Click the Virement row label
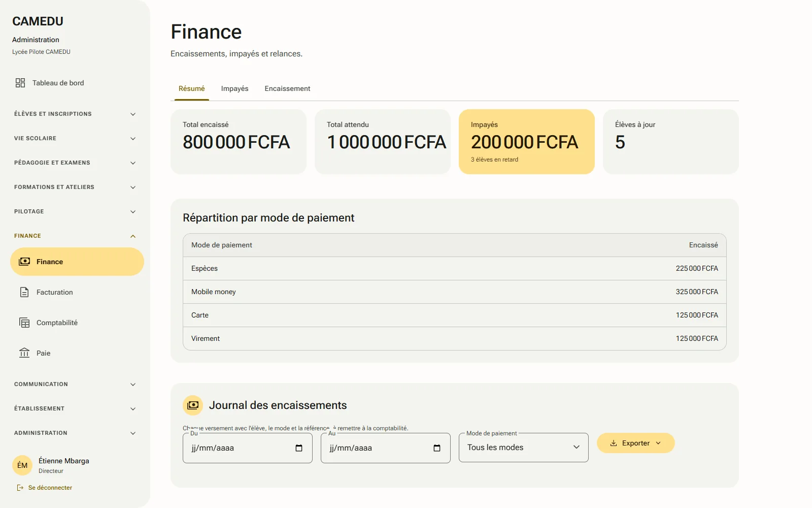The height and width of the screenshot is (508, 812). click(206, 338)
